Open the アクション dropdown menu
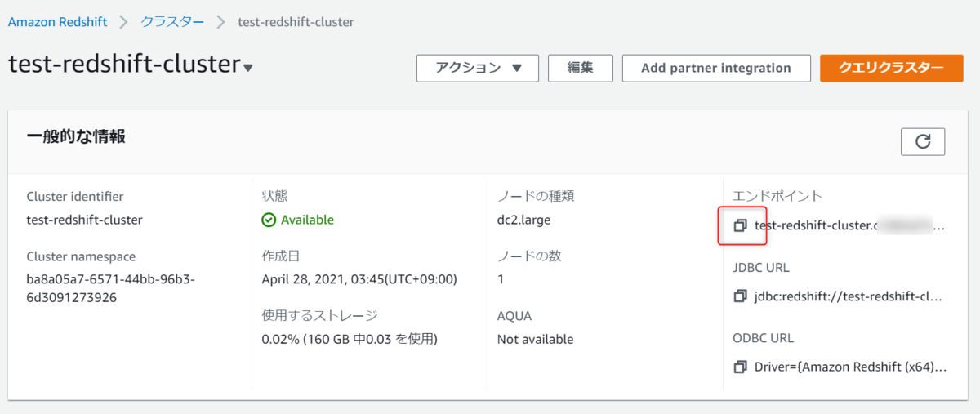The image size is (980, 414). click(x=478, y=69)
